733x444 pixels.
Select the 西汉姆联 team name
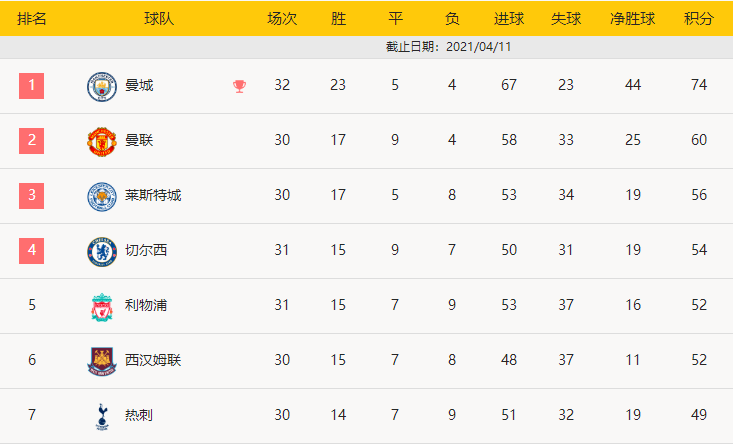[x=153, y=361]
